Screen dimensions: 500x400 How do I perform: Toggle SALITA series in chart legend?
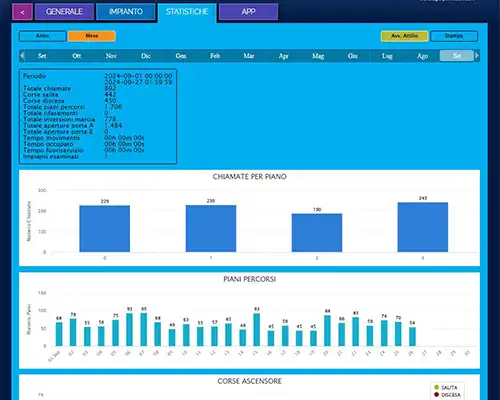[446, 387]
